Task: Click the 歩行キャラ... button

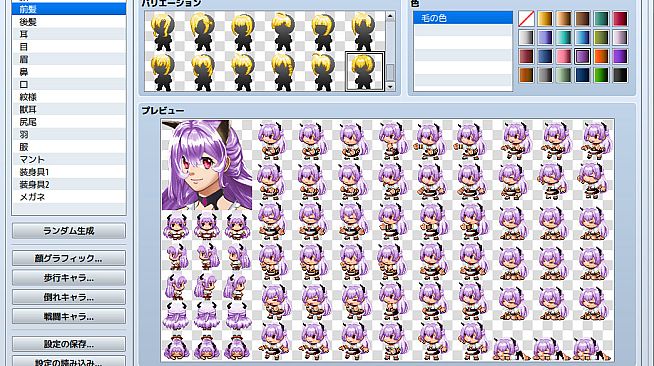Action: (x=69, y=278)
